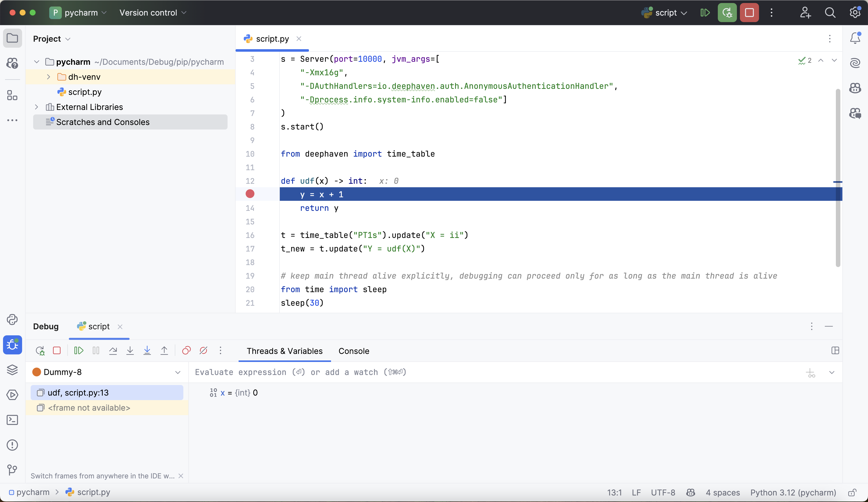Image resolution: width=868 pixels, height=502 pixels.
Task: Click the Step Into debug icon
Action: 130,351
